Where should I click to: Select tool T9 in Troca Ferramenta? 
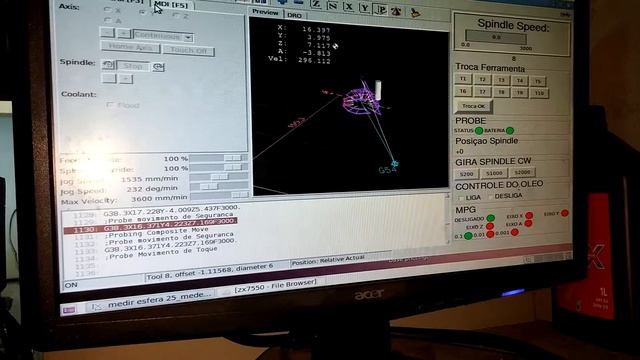pyautogui.click(x=520, y=93)
